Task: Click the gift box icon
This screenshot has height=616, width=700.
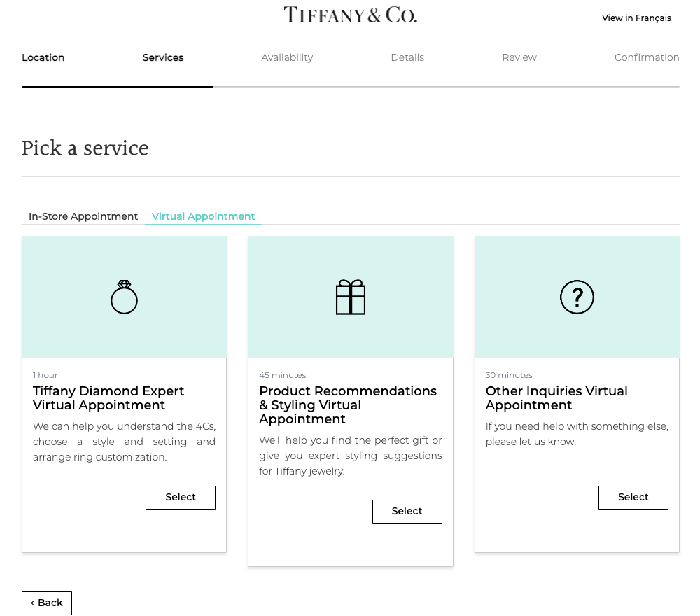Action: click(x=351, y=297)
